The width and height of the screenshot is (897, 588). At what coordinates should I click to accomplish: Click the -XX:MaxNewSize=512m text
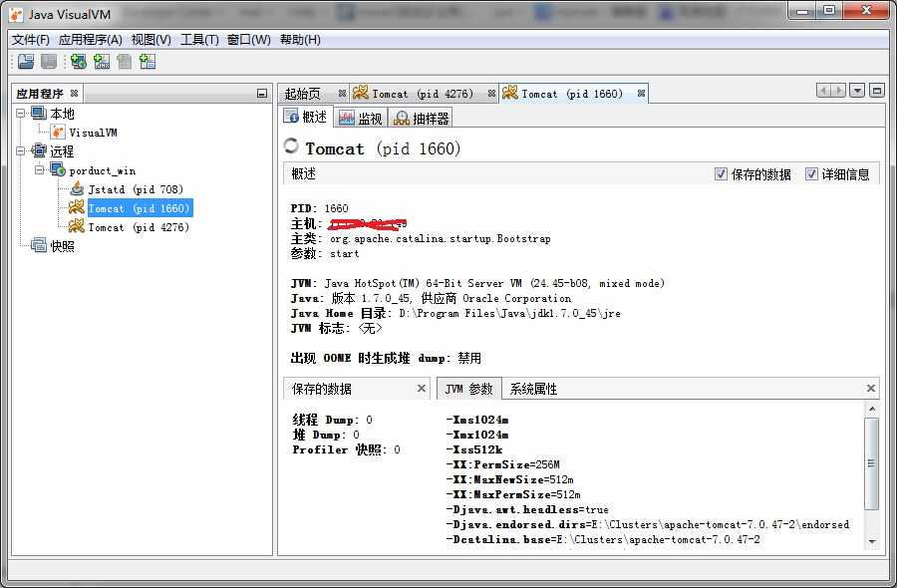[509, 479]
